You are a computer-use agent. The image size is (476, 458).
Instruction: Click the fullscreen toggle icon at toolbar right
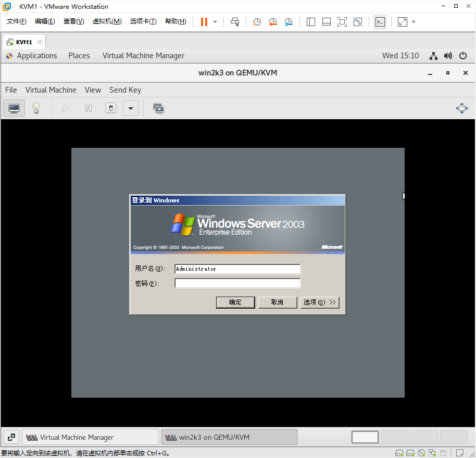tap(462, 108)
